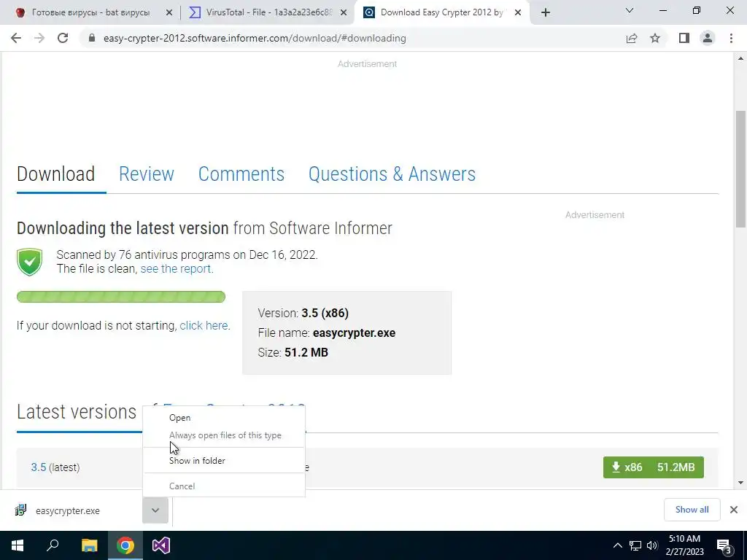Click the page scroll down arrow
Screen dimensions: 747x560
740,483
